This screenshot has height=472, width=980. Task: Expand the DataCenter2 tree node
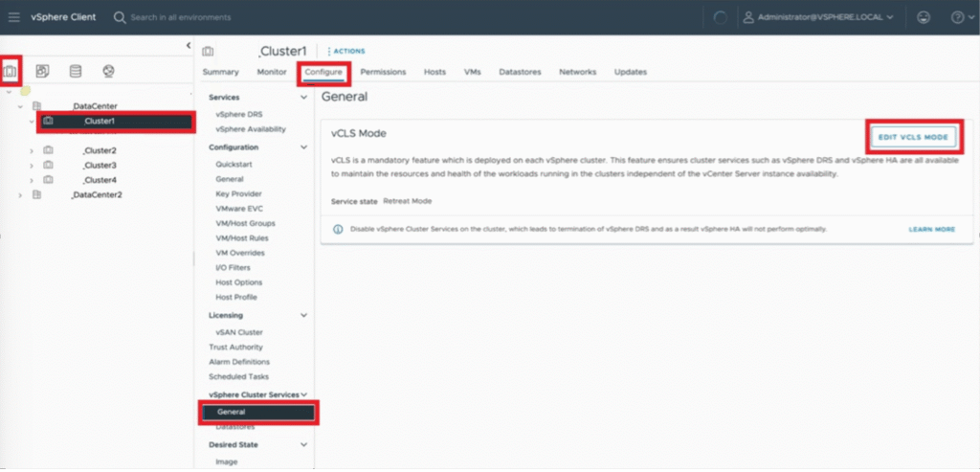click(x=20, y=195)
